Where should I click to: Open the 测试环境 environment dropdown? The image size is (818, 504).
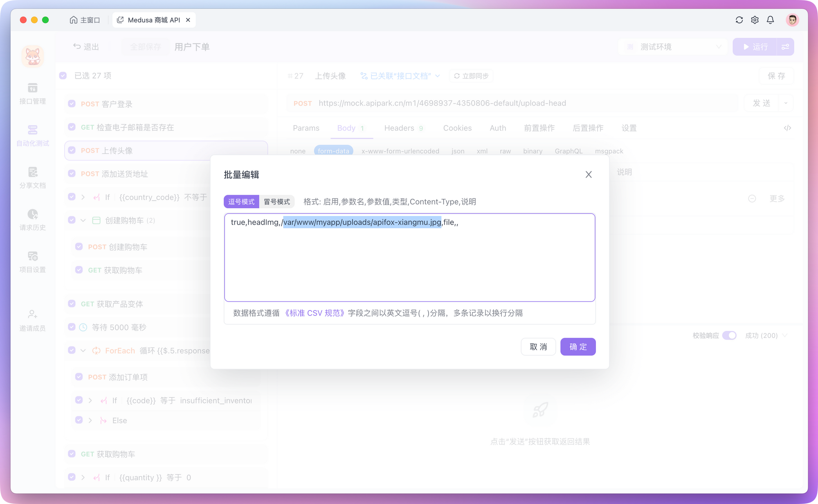coord(673,47)
